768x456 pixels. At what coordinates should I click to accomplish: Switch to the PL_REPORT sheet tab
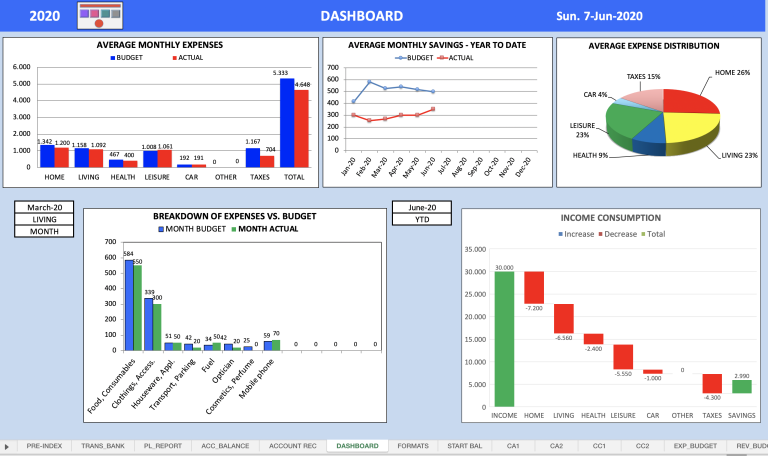coord(164,446)
